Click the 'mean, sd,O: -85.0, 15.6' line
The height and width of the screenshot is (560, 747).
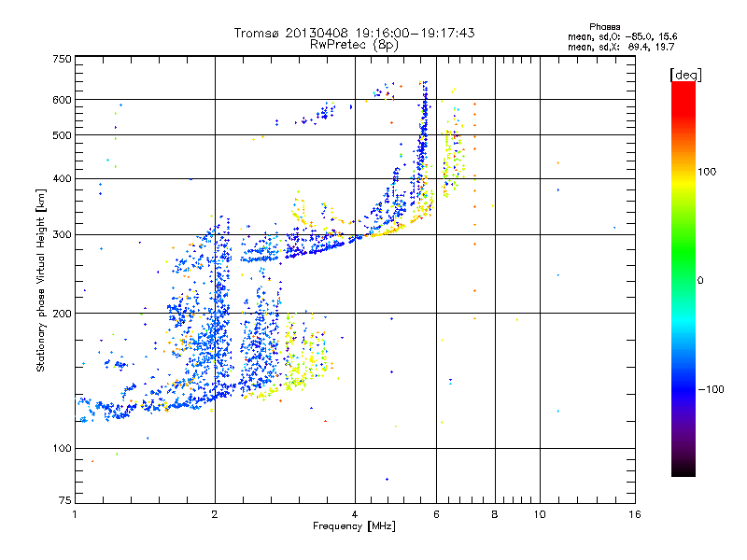tap(622, 36)
